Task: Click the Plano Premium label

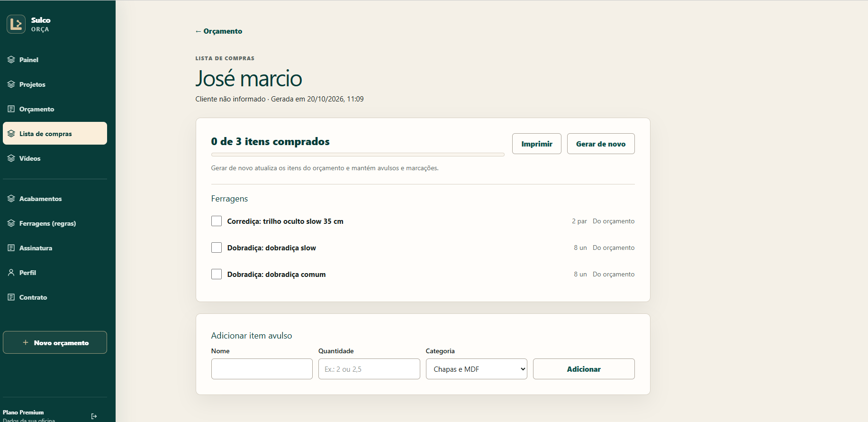Action: tap(23, 413)
